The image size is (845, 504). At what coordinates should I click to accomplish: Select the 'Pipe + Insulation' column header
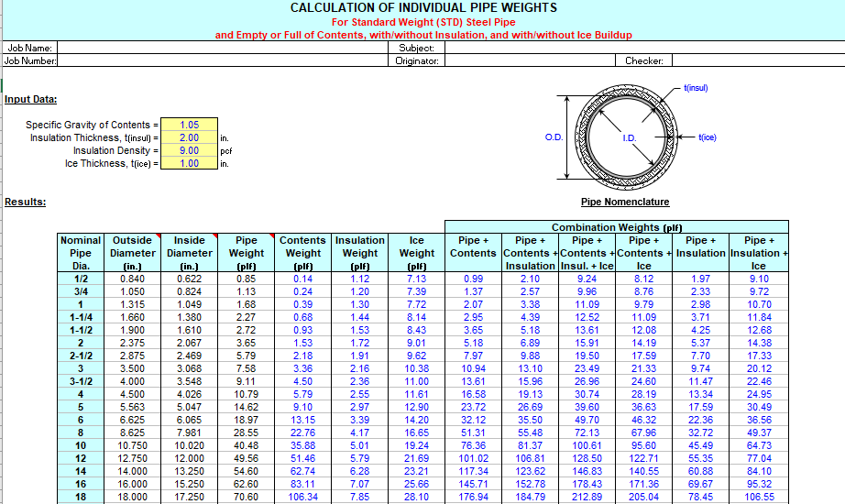click(x=700, y=253)
